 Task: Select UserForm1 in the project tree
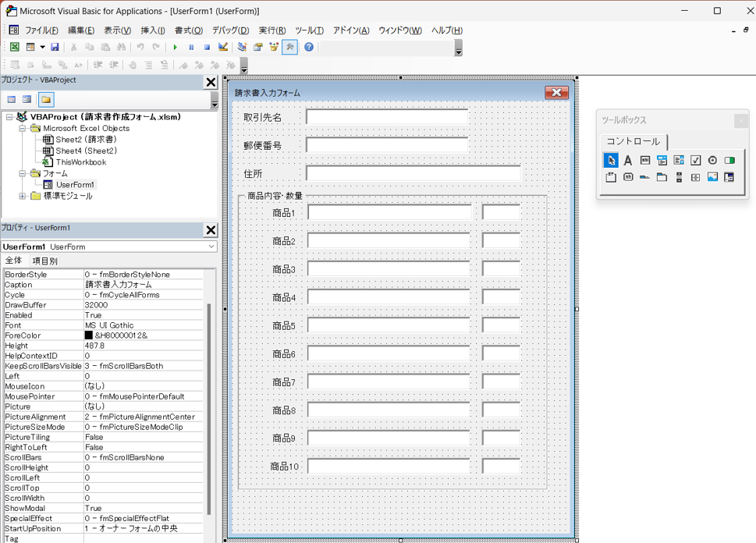[75, 185]
